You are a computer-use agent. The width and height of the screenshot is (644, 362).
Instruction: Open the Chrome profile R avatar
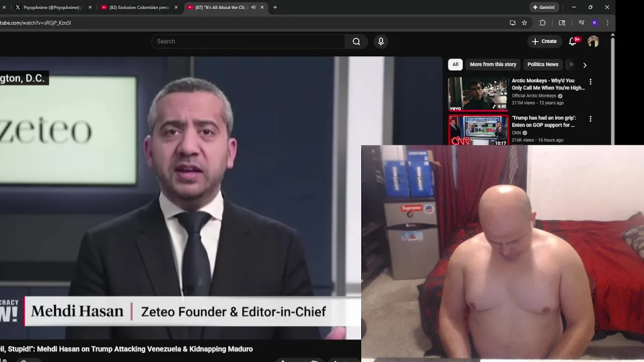[x=594, y=23]
